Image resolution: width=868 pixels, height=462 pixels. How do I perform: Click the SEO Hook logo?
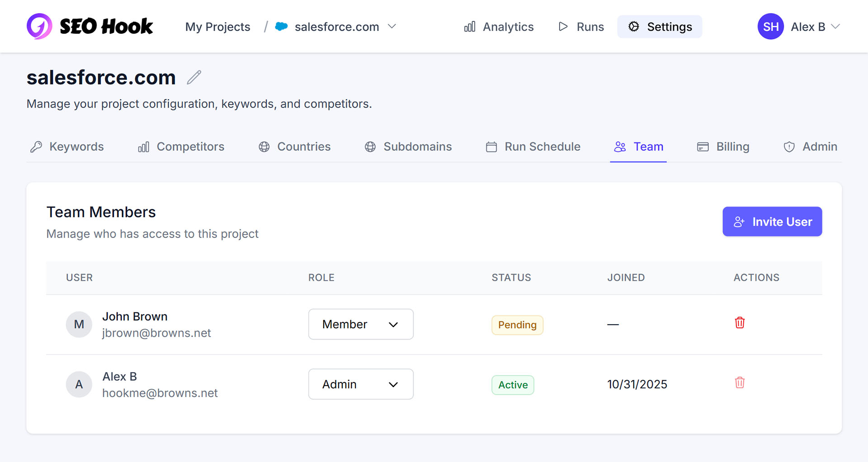pos(90,26)
